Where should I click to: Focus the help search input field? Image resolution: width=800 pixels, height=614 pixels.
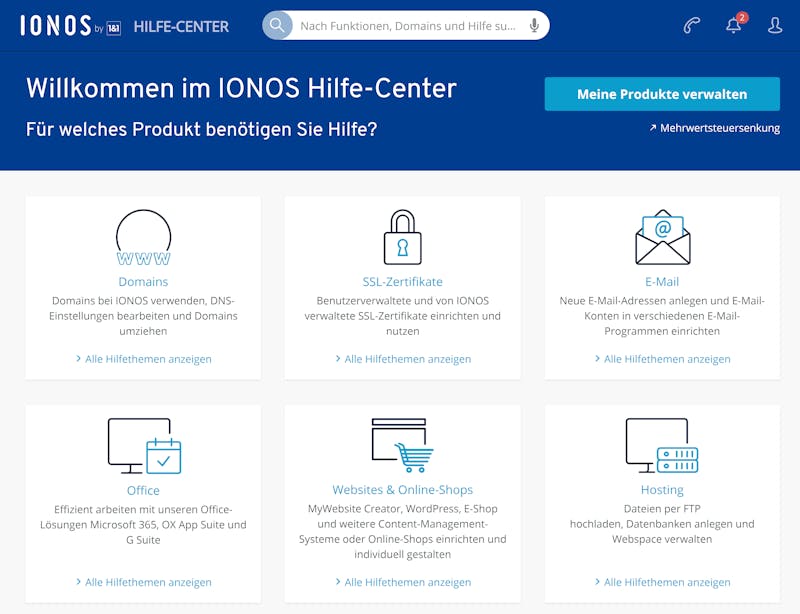tap(408, 26)
